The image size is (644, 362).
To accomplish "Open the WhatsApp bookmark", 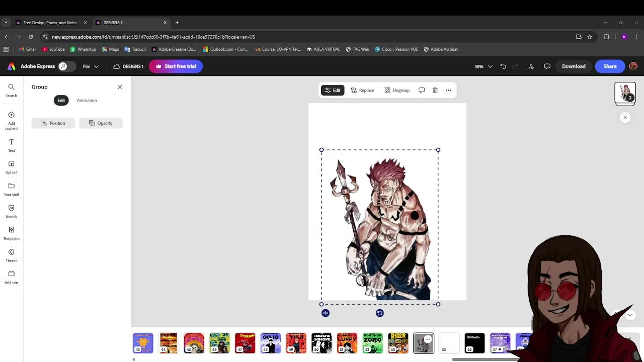I will pos(83,49).
